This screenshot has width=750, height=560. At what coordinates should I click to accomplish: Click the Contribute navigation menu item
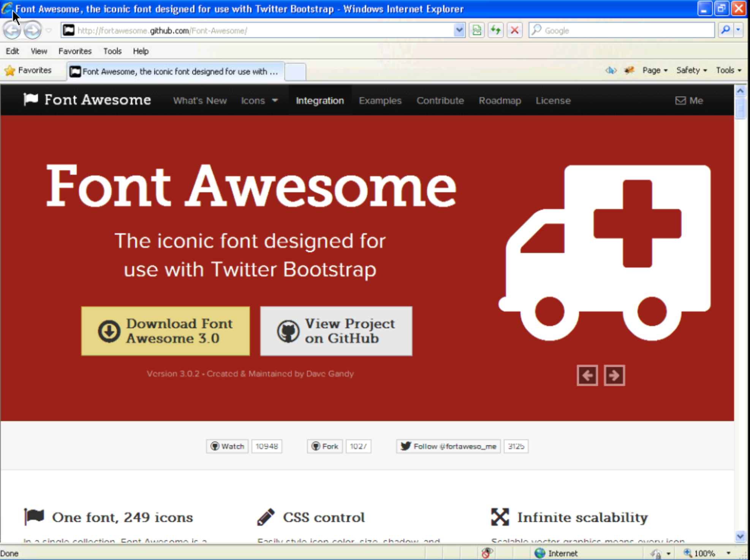point(441,101)
